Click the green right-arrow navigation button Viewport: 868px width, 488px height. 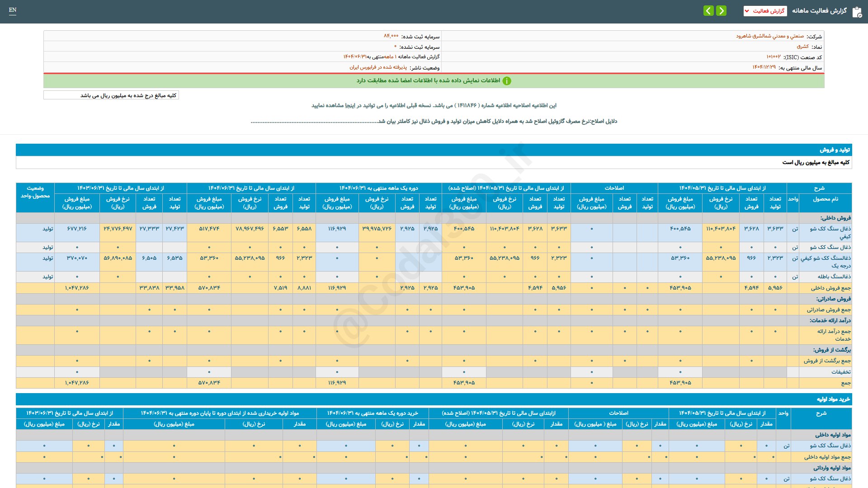(722, 10)
